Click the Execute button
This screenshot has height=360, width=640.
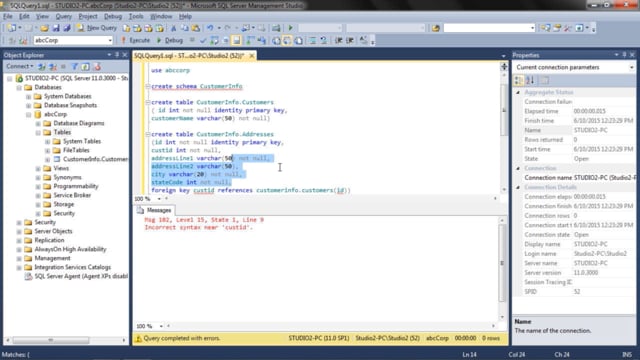136,40
